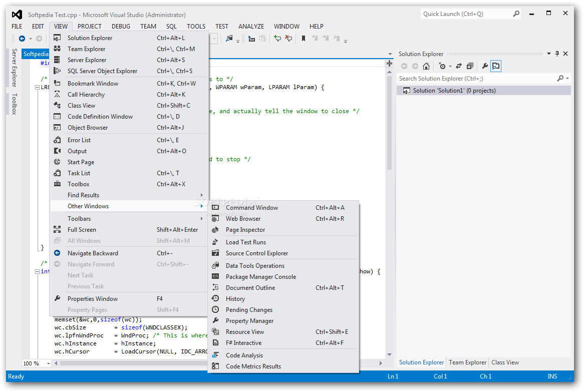Screen dimensions: 584x392
Task: Open Bookmark Window from View menu
Action: click(129, 84)
